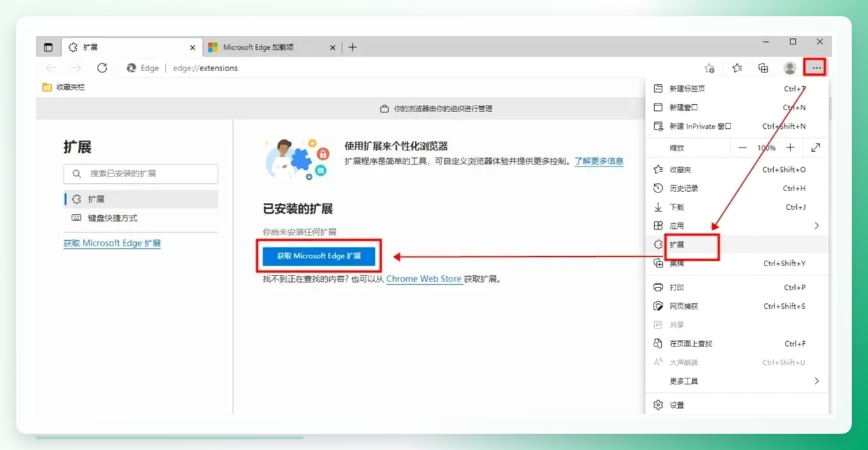This screenshot has height=450, width=868.
Task: Switch to the Microsoft Edge 加载项 tab
Action: 271,47
